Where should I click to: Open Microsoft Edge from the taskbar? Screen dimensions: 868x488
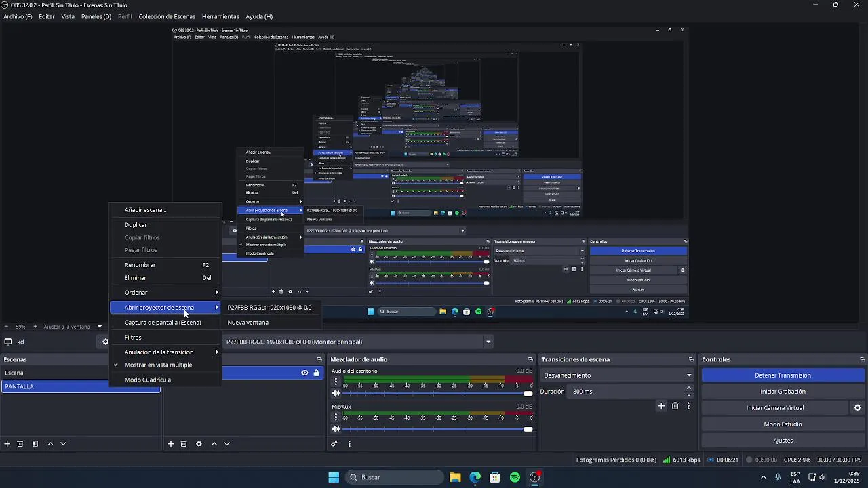[475, 477]
